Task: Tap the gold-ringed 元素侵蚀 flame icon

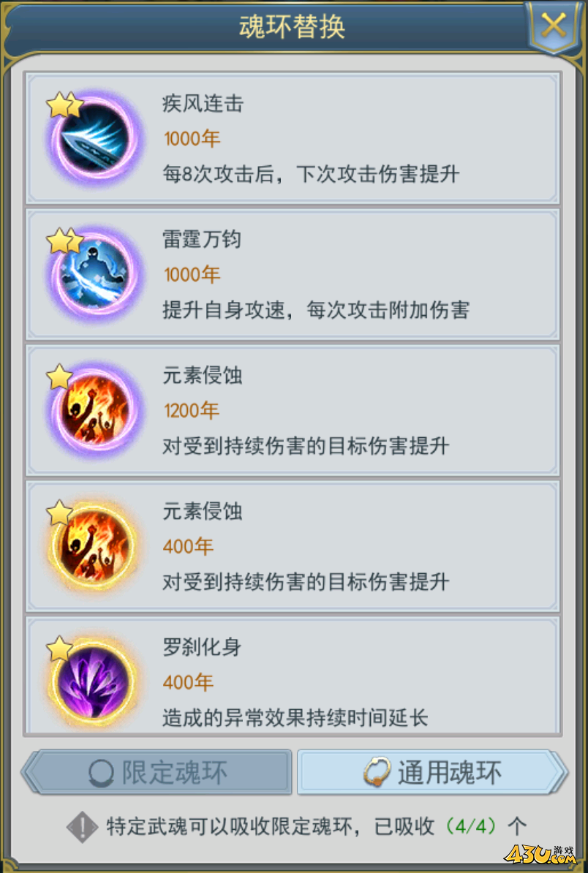Action: [94, 546]
